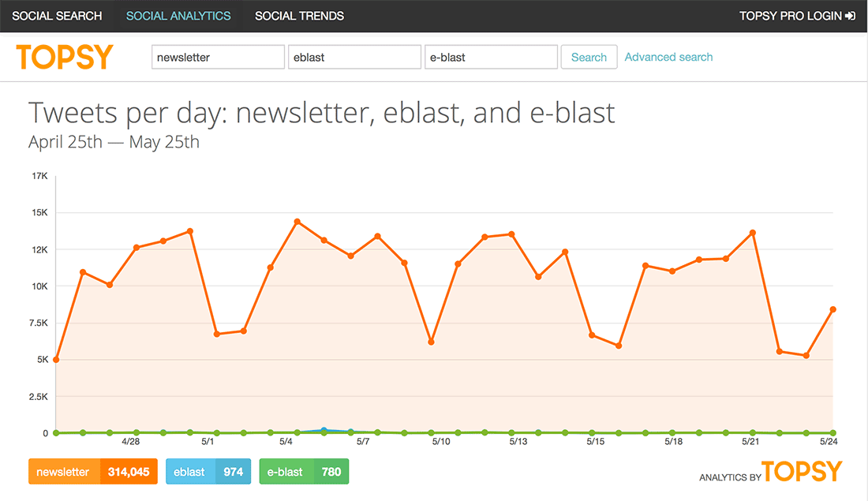The width and height of the screenshot is (868, 501).
Task: Toggle the blue eblast legend badge
Action: click(208, 472)
